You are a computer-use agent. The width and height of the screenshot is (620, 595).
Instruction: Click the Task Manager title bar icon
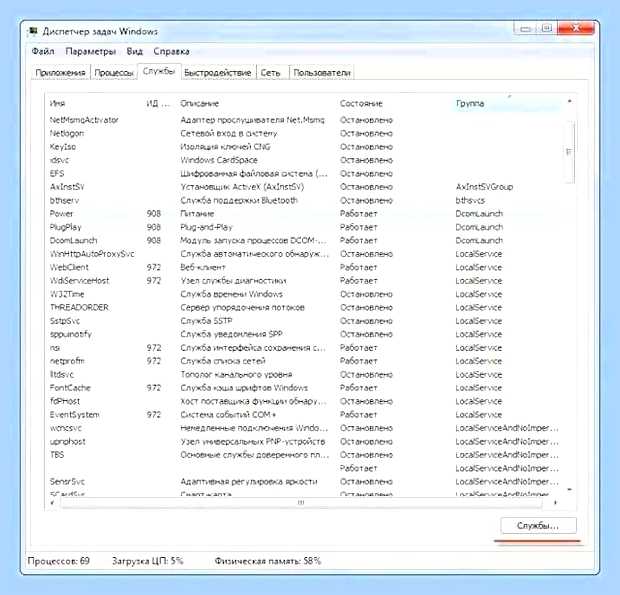[33, 31]
